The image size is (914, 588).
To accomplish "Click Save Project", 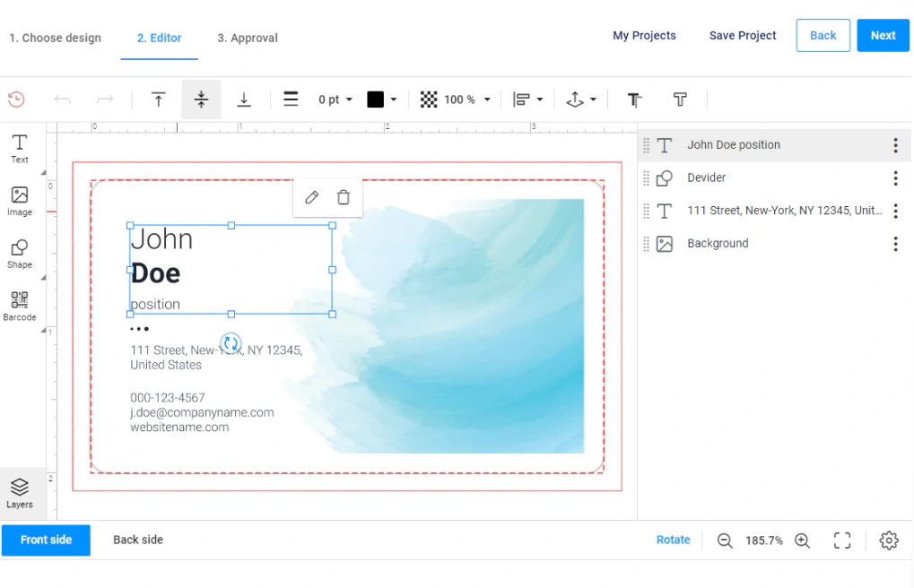I will tap(743, 36).
